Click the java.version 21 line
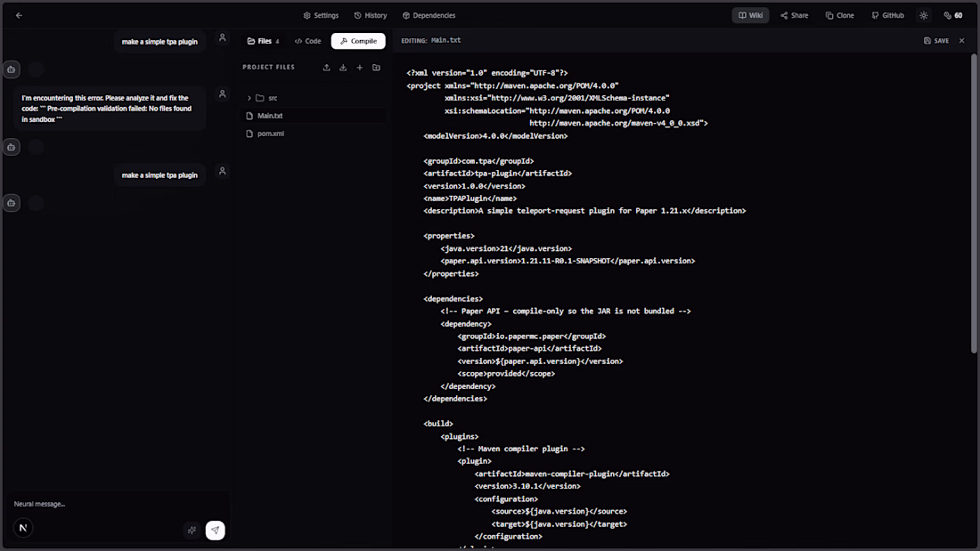This screenshot has width=980, height=551. (506, 248)
